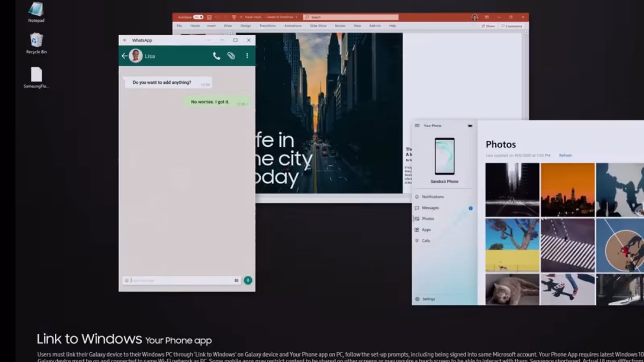Select the Recycle Bin desktop icon
This screenshot has height=362, width=644.
coord(36,43)
